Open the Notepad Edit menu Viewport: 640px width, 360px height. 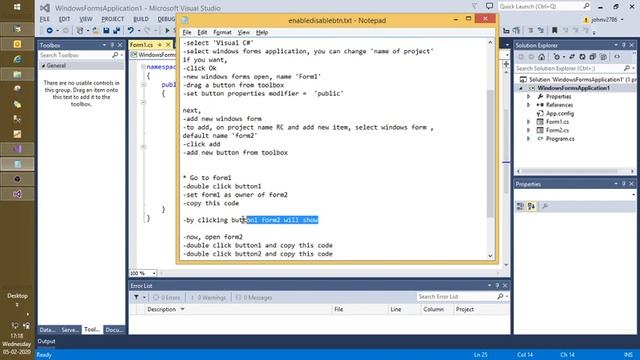[x=202, y=32]
